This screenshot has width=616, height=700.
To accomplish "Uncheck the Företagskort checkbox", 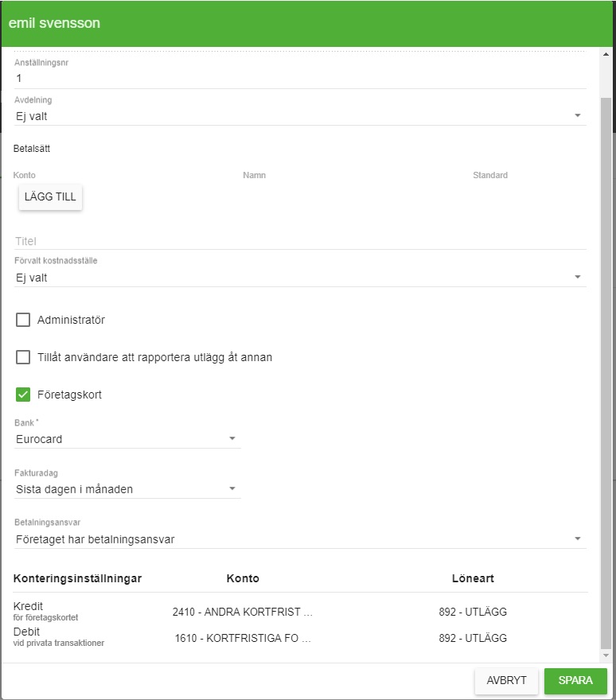I will 23,395.
